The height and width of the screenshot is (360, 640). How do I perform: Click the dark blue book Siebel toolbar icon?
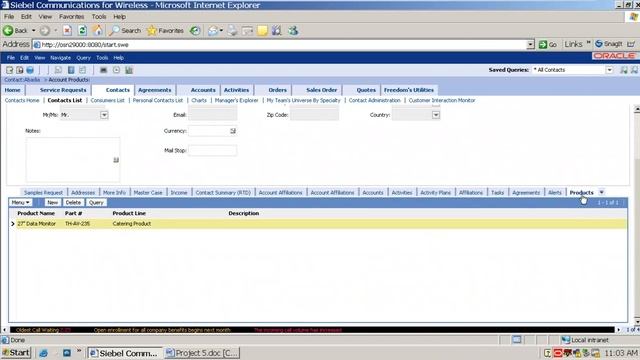coord(71,70)
